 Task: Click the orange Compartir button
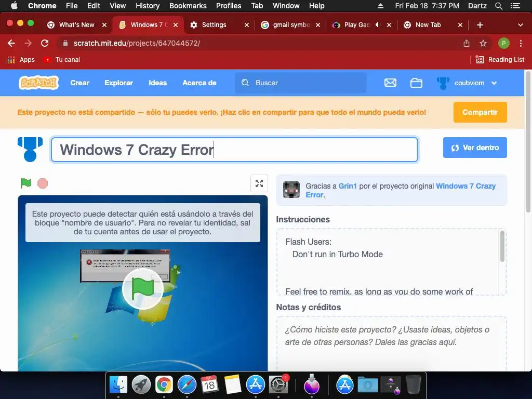(x=480, y=112)
